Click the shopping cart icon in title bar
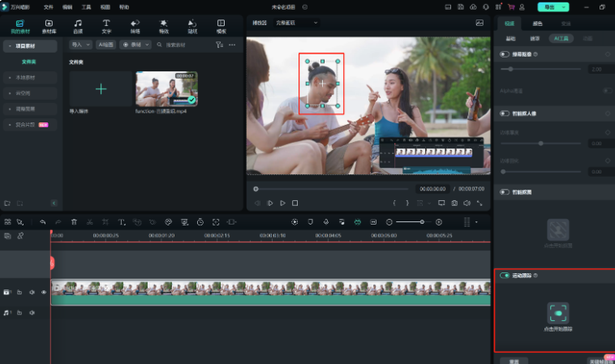Viewport: 615px width, 364px height. 511,6
